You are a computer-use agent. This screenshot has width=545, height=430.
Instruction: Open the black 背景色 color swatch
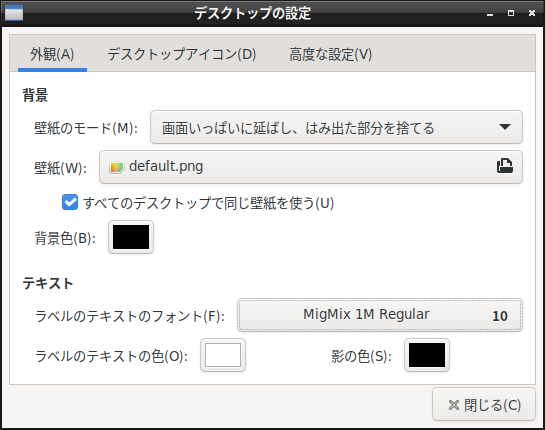click(131, 237)
